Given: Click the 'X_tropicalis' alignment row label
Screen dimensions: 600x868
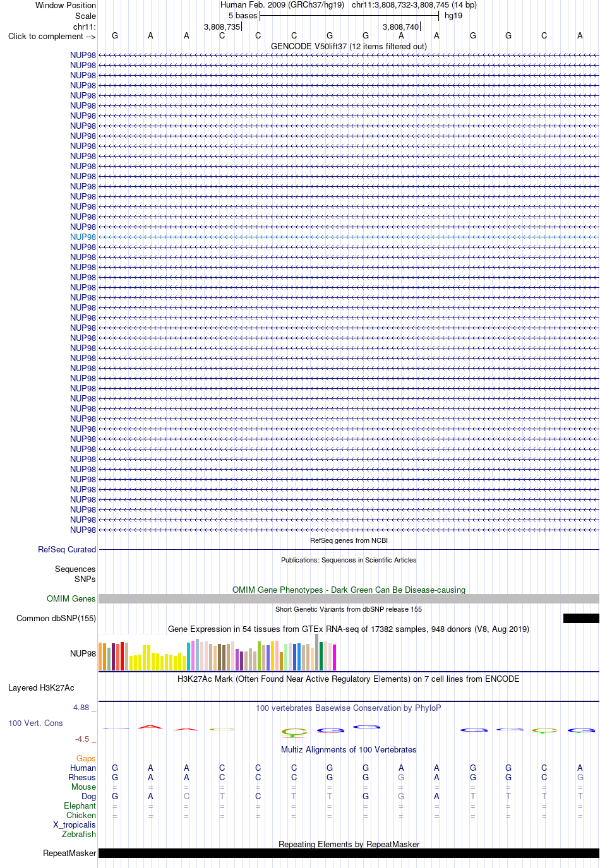Looking at the screenshot, I should pyautogui.click(x=75, y=824).
